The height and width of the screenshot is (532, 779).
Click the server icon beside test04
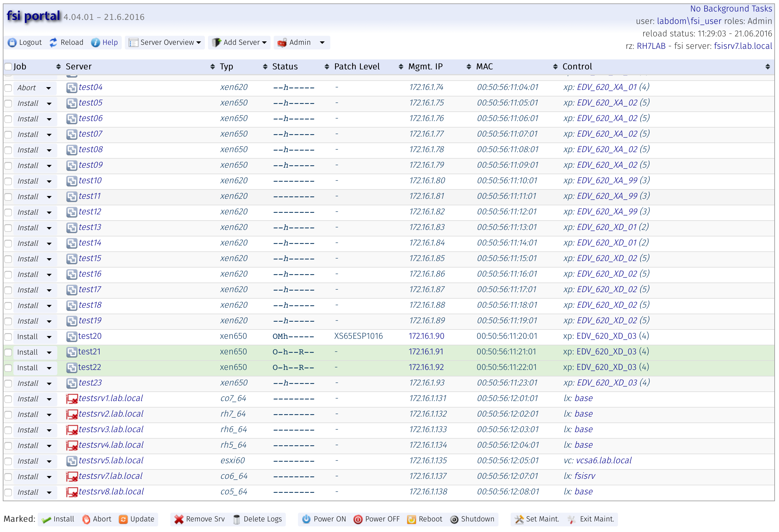(72, 88)
